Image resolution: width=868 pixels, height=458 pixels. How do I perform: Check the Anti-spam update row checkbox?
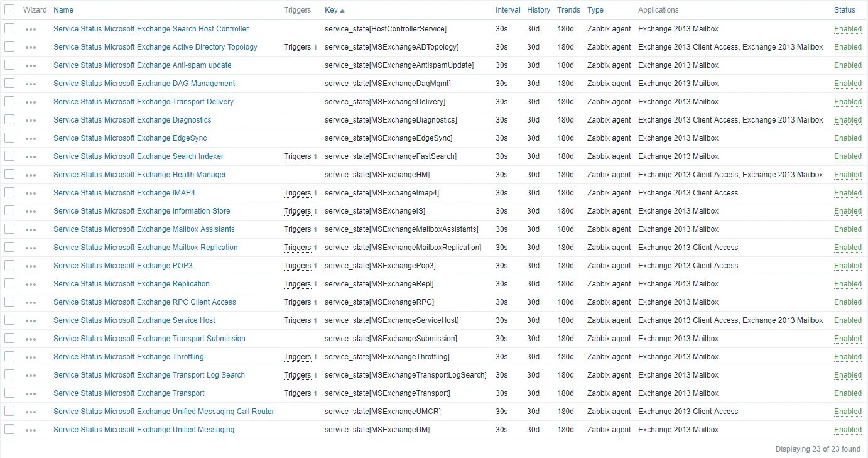tap(9, 65)
